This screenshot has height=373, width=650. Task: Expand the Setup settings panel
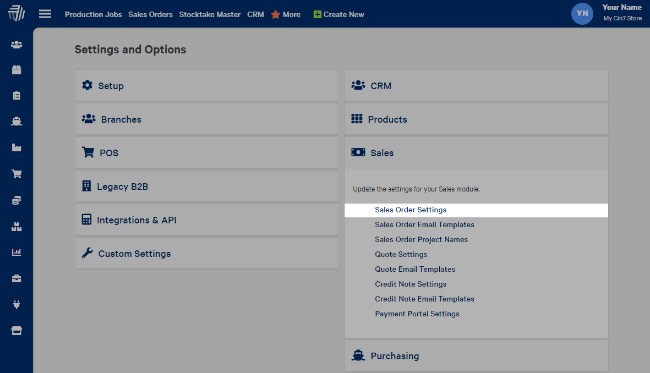(207, 85)
